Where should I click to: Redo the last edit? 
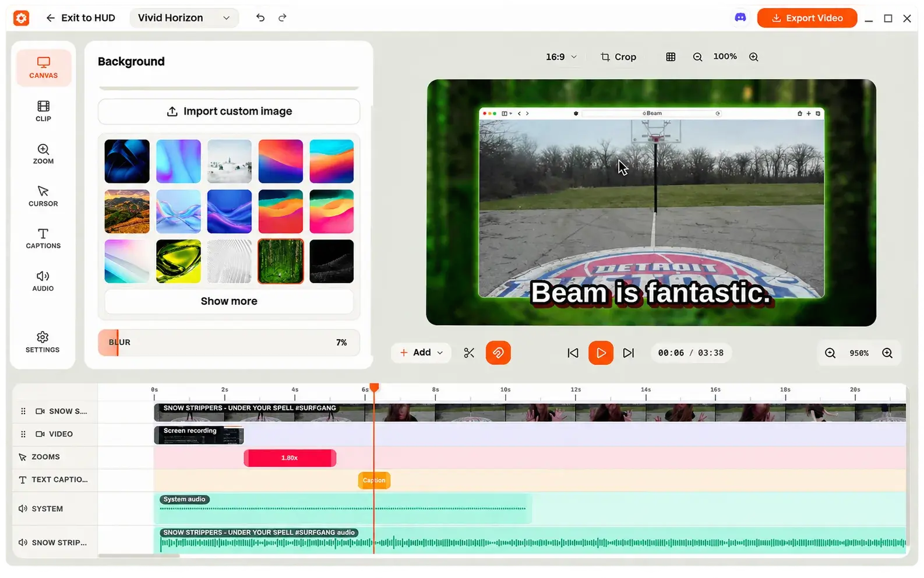(x=283, y=18)
